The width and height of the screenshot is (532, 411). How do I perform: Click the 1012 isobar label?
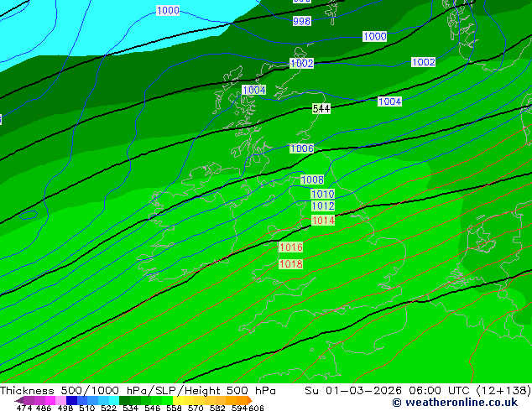(323, 205)
